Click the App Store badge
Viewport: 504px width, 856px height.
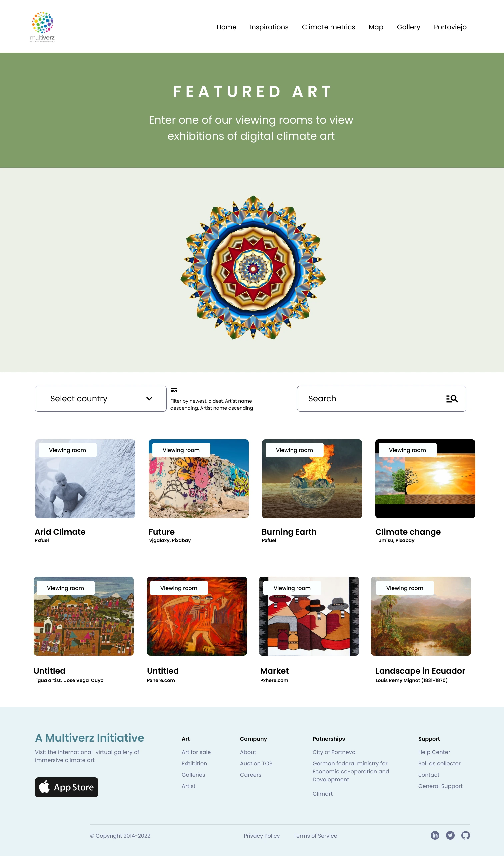point(67,787)
